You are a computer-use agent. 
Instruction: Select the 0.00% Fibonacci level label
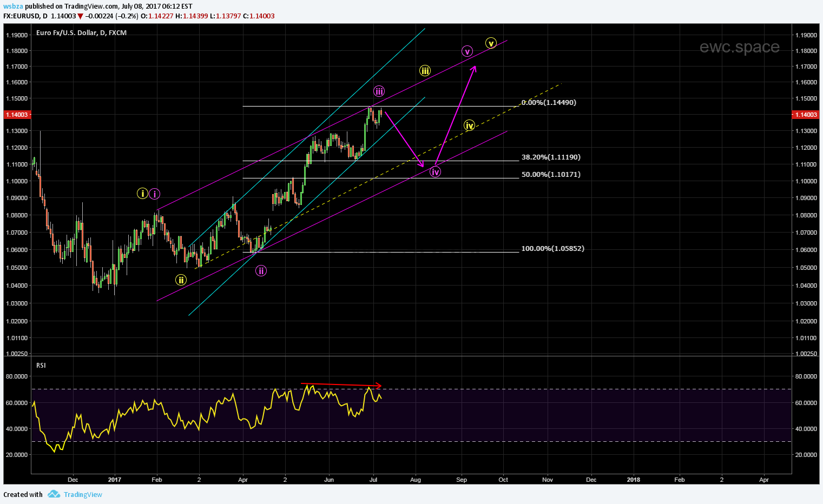548,102
